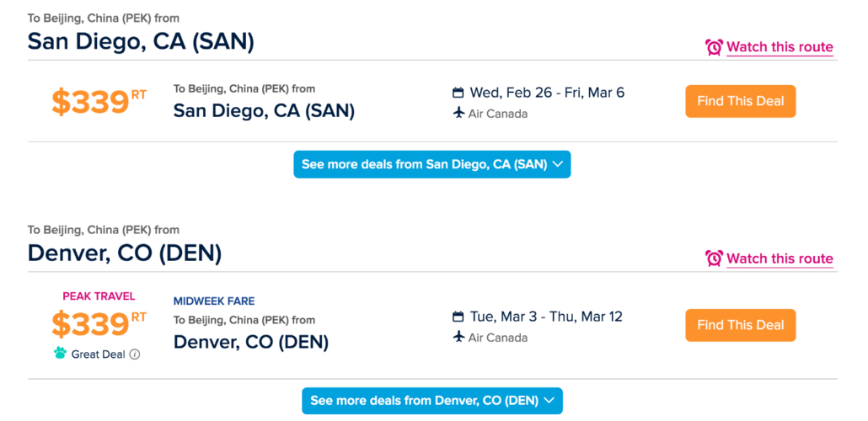This screenshot has width=868, height=421.
Task: Expand more deals from Denver, CO (DEN)
Action: 431,401
